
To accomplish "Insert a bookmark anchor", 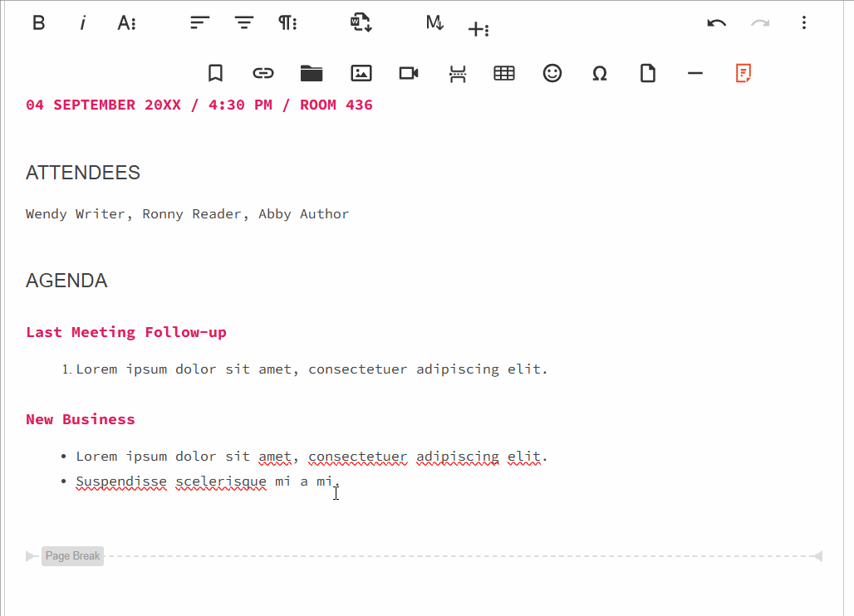I will (215, 73).
